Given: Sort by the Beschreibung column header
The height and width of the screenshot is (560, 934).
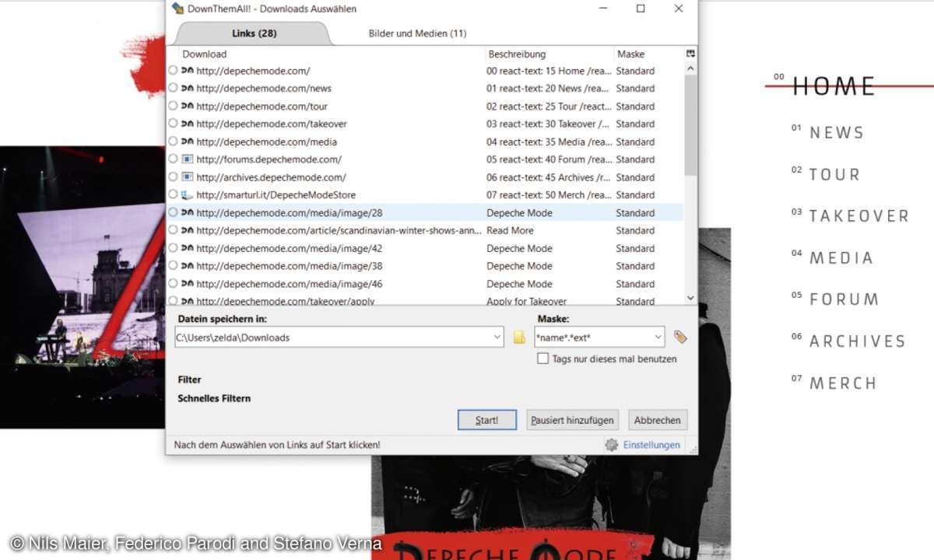Looking at the screenshot, I should pos(549,54).
